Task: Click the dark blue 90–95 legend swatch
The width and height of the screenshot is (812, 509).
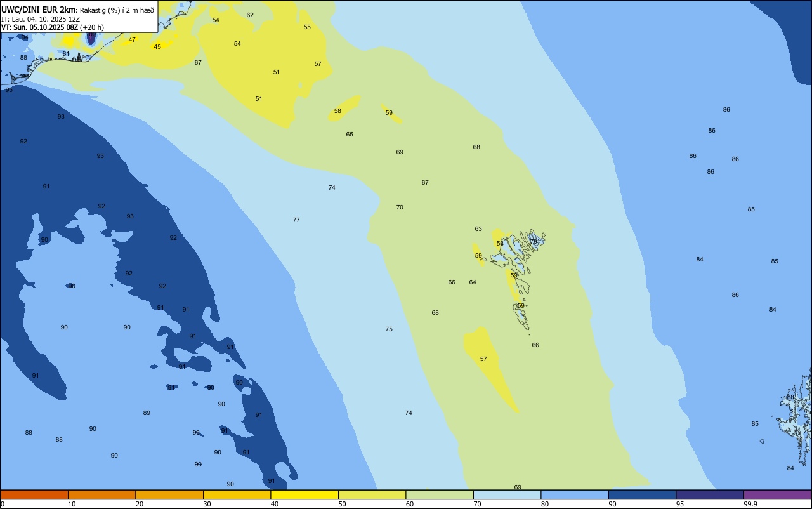Action: coord(642,494)
